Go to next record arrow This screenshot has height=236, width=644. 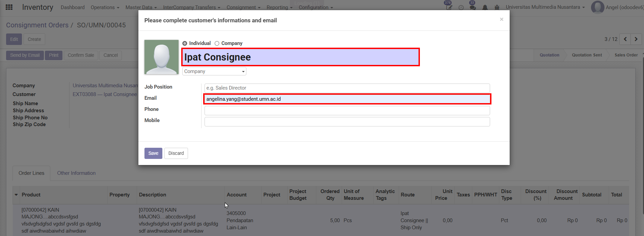tap(636, 39)
